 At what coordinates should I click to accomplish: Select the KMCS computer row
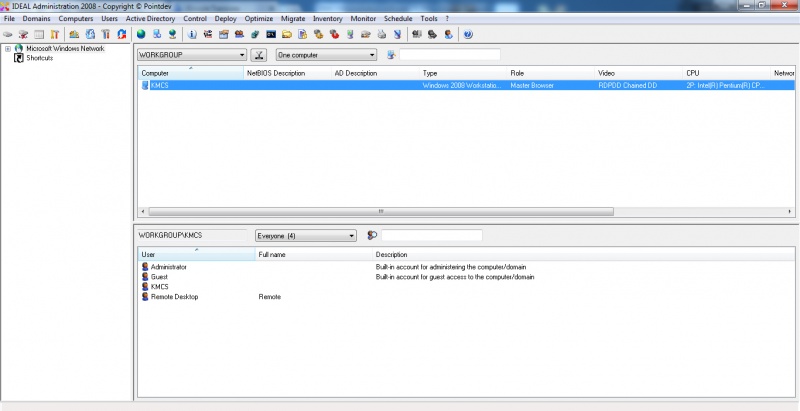click(x=466, y=86)
